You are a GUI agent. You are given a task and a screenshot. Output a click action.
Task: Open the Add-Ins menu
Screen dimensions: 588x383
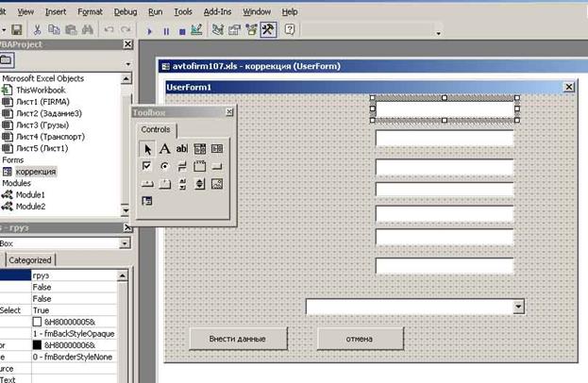click(x=217, y=12)
